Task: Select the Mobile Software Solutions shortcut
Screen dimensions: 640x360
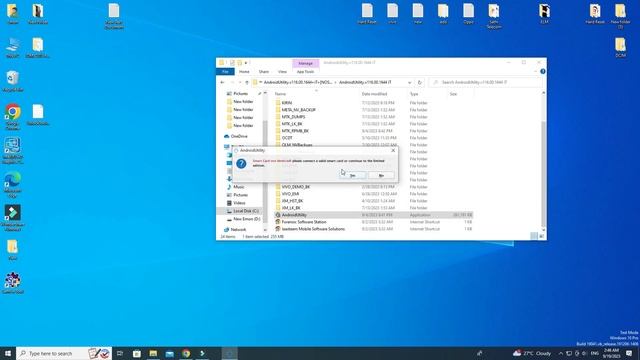Action: coord(313,229)
